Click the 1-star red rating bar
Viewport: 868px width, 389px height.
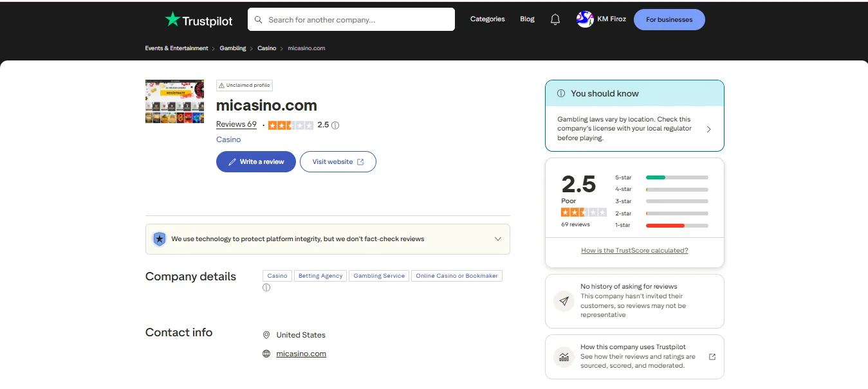click(677, 226)
